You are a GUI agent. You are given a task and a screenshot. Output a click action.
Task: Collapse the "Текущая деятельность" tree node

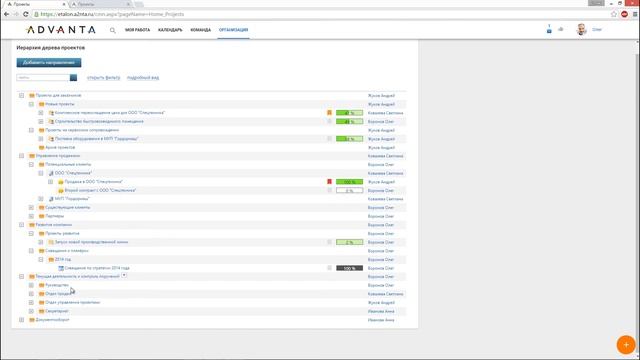tap(22, 277)
